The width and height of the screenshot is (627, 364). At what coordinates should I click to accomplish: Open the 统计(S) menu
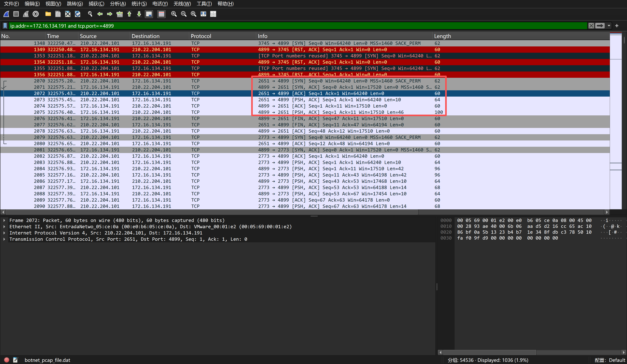tap(139, 4)
